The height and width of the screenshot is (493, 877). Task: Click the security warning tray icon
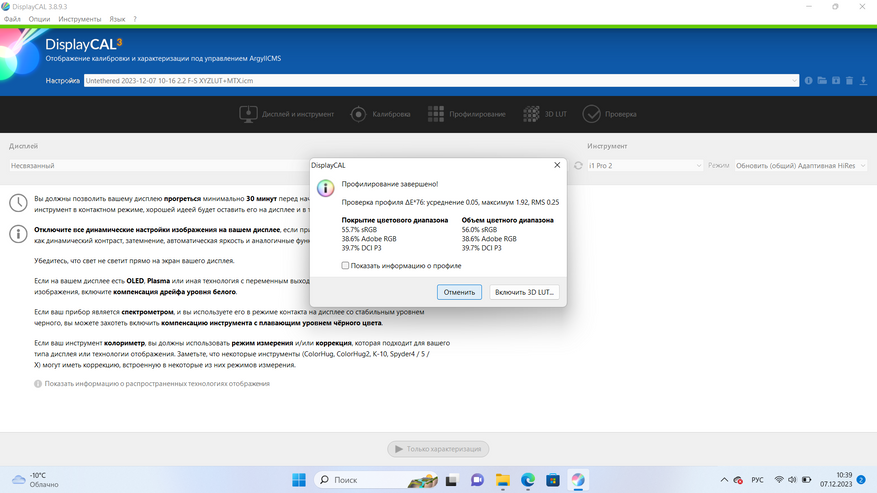pos(738,480)
